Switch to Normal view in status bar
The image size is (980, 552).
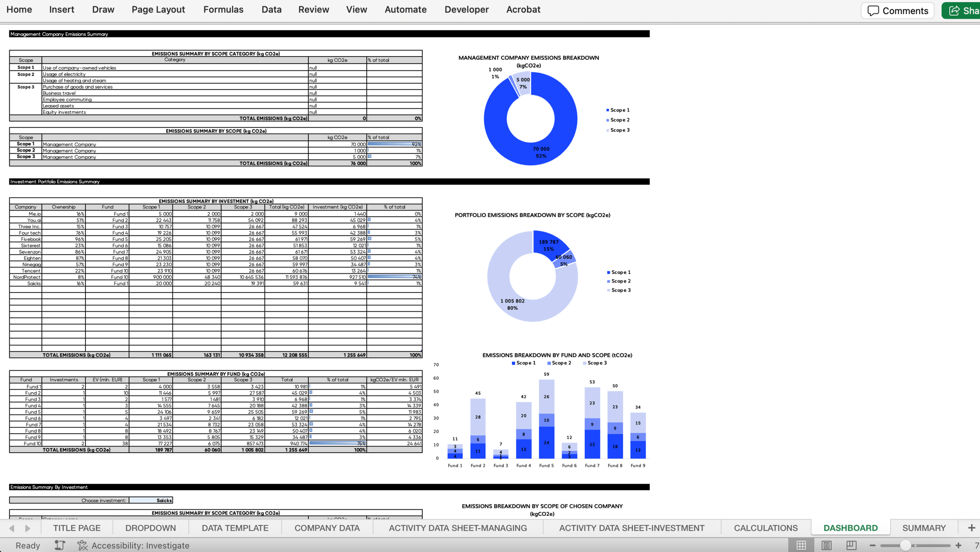coord(801,545)
